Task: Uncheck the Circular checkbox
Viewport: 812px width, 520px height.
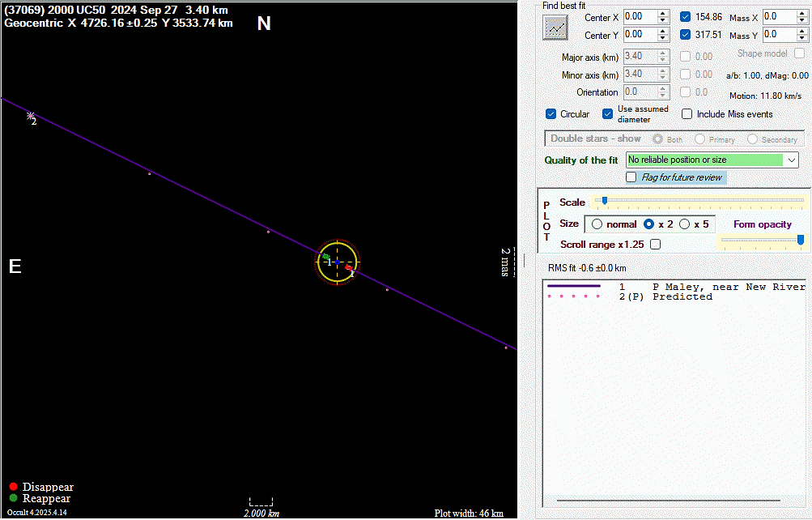Action: click(551, 114)
